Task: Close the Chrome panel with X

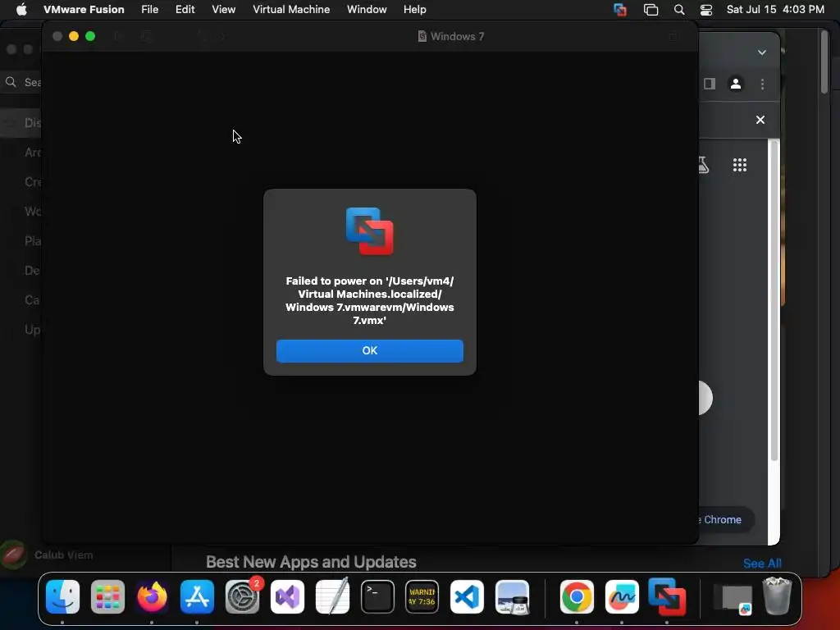Action: 760,120
